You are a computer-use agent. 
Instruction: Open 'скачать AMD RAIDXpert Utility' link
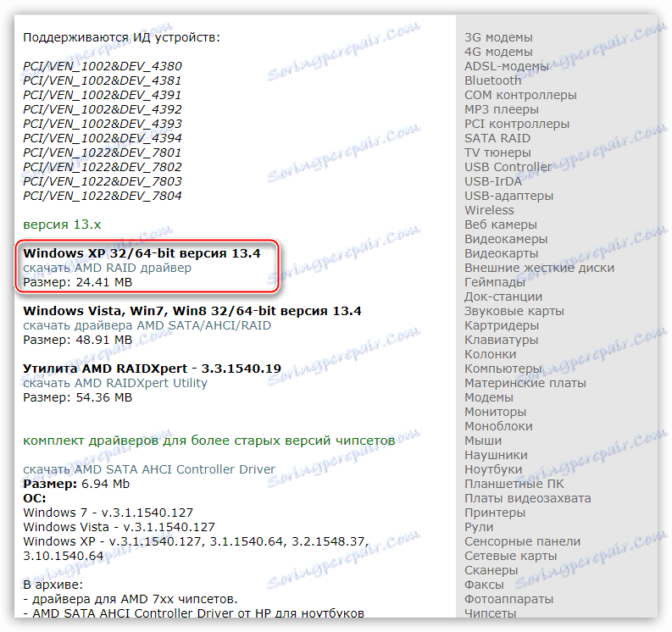click(x=115, y=383)
